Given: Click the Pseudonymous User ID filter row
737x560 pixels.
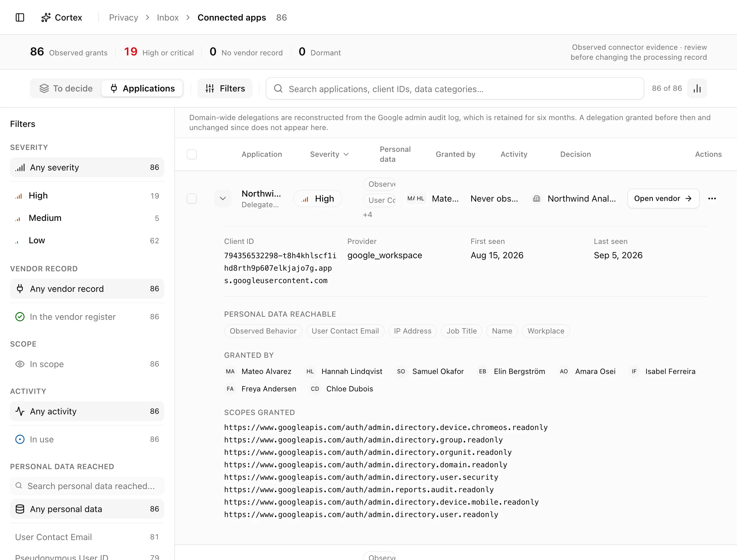Looking at the screenshot, I should [x=87, y=556].
